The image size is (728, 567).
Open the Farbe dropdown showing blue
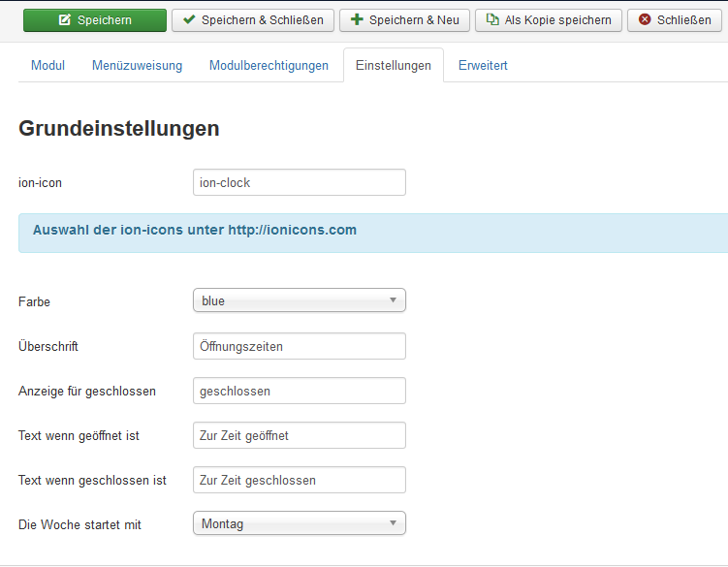300,300
